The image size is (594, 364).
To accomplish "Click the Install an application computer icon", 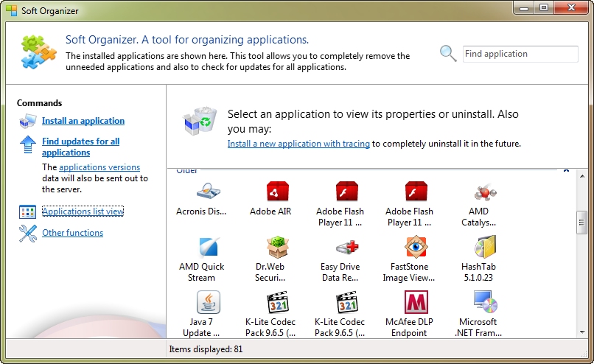I will (28, 121).
